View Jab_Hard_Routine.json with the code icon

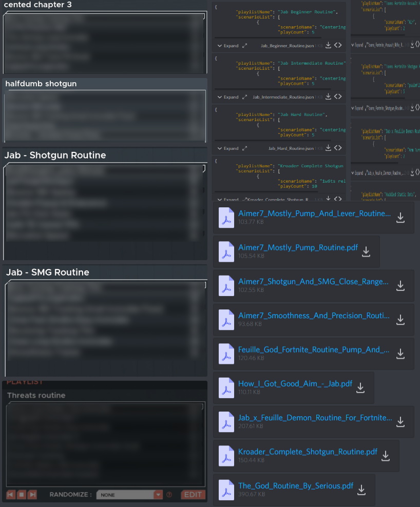click(338, 148)
